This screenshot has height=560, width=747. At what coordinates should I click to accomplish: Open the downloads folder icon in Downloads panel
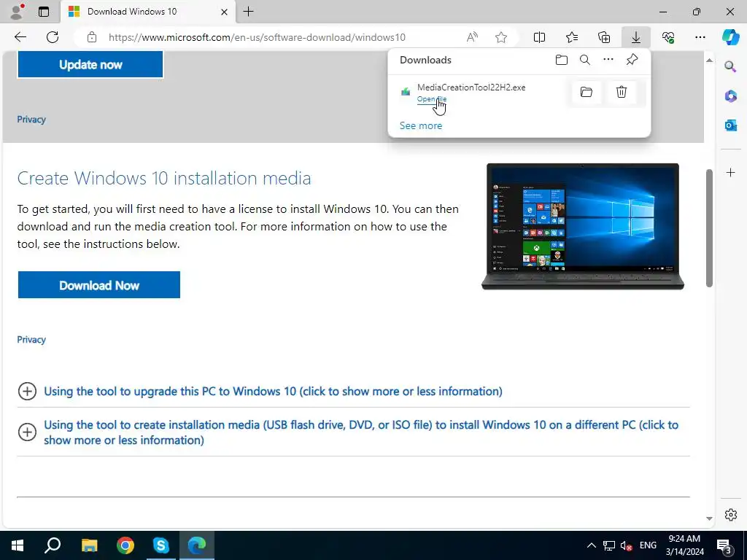coord(562,60)
